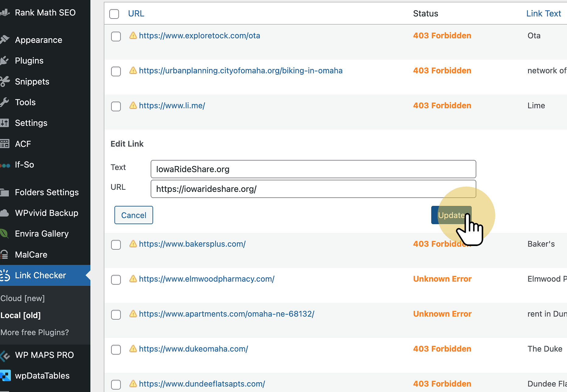Click the MalCare icon in sidebar
567x392 pixels.
5,255
